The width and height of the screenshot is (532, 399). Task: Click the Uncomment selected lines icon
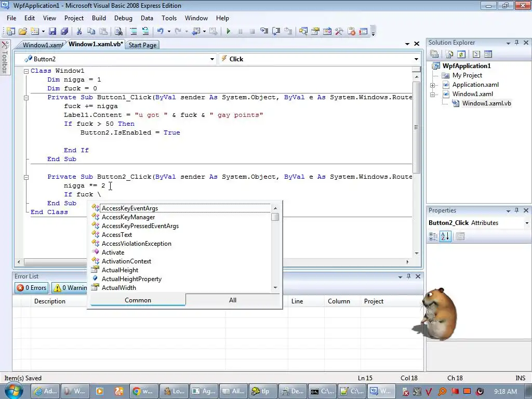click(x=145, y=31)
